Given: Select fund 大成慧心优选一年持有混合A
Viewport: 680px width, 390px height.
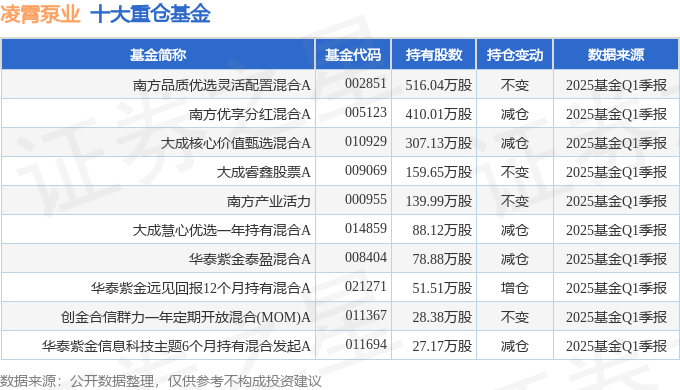Looking at the screenshot, I should tap(222, 230).
